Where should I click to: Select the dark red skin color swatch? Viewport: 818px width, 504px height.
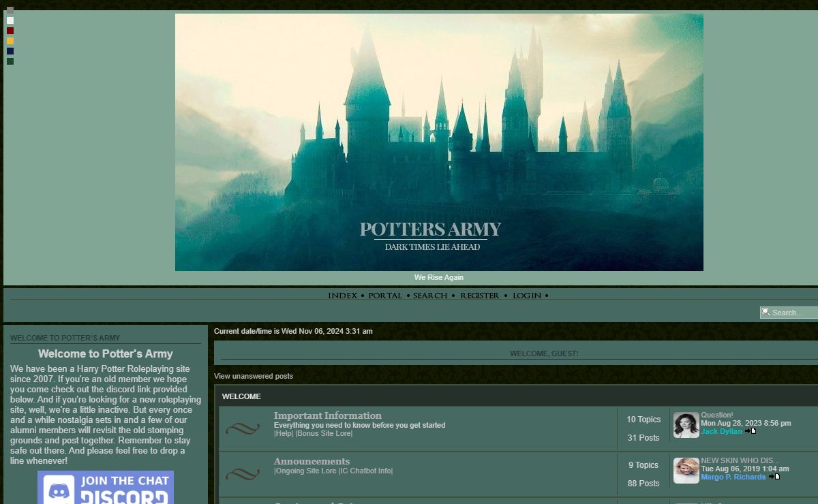(10, 31)
